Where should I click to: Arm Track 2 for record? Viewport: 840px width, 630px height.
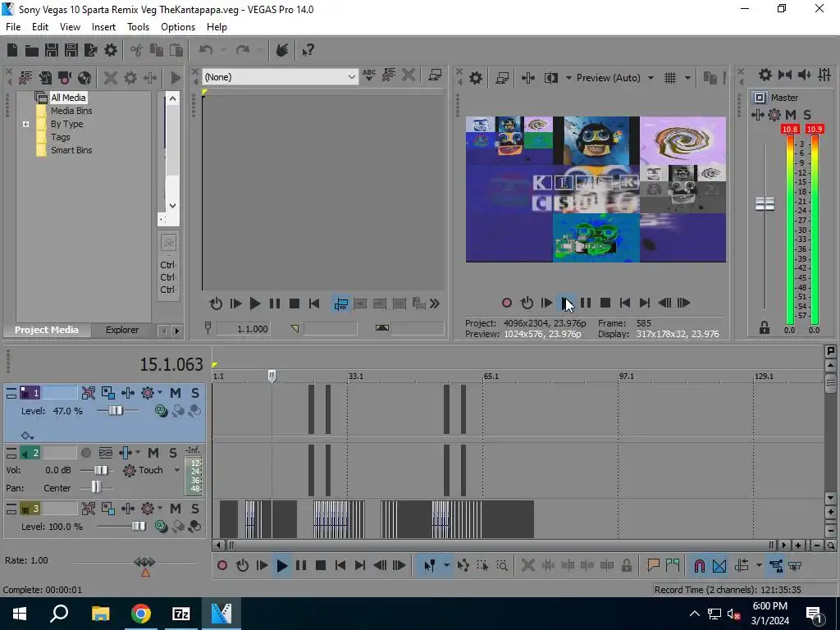point(85,453)
